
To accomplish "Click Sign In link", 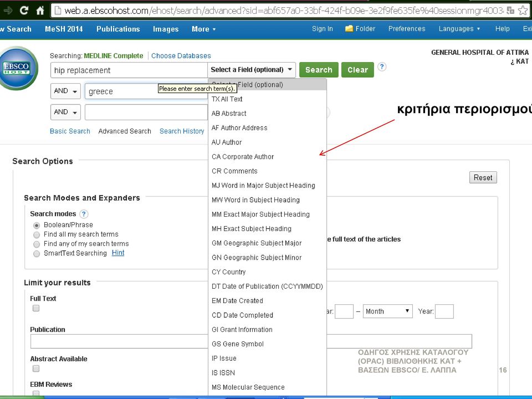I will pyautogui.click(x=323, y=29).
